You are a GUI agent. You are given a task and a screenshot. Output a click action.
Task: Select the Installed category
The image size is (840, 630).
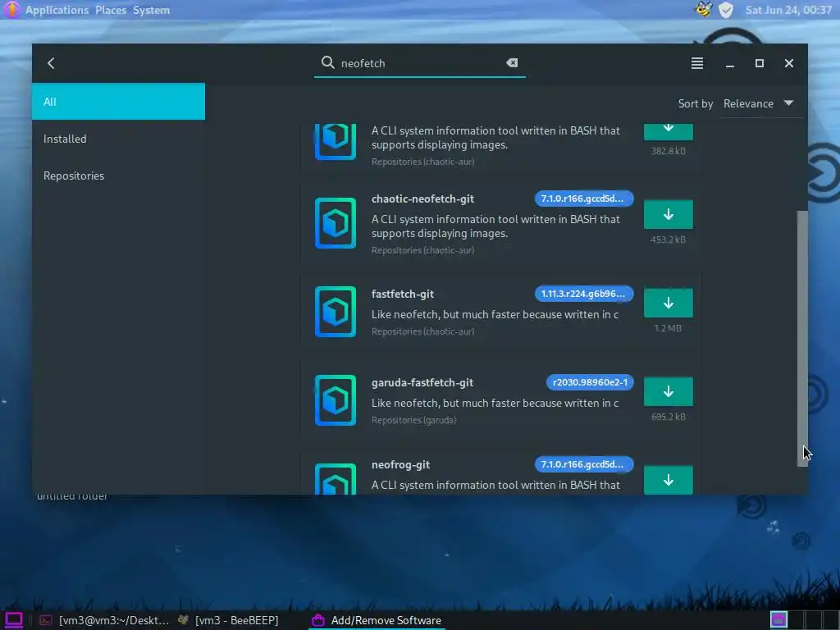tap(118, 139)
